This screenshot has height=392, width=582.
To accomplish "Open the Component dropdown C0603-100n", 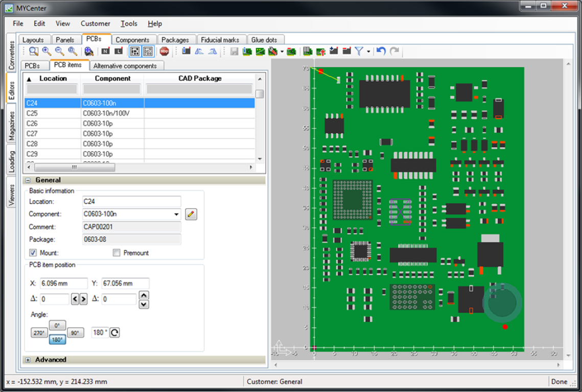I will (x=176, y=214).
